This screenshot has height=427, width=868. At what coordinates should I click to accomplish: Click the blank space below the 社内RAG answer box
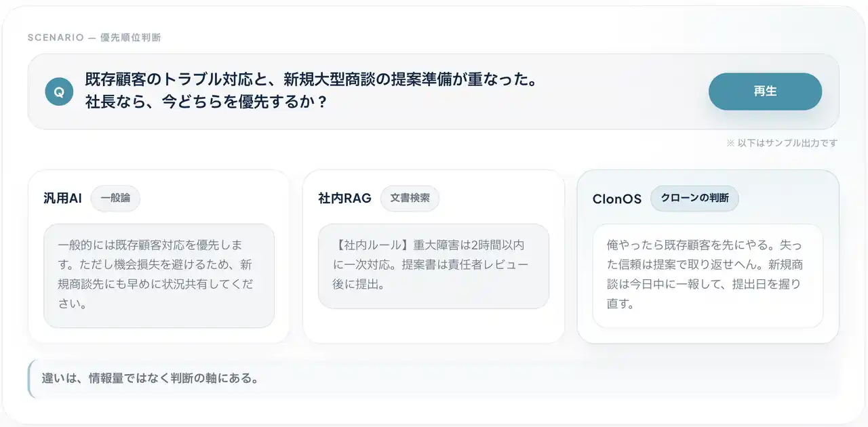[x=433, y=325]
